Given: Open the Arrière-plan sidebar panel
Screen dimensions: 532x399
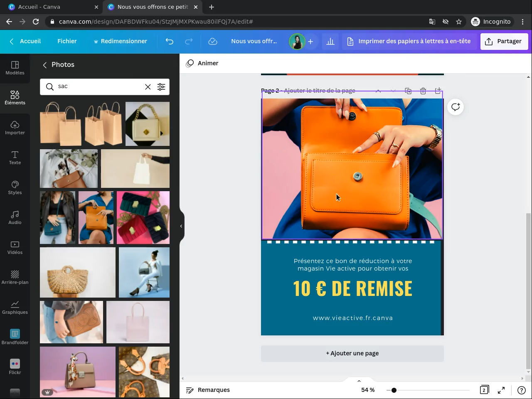Looking at the screenshot, I should [x=15, y=278].
